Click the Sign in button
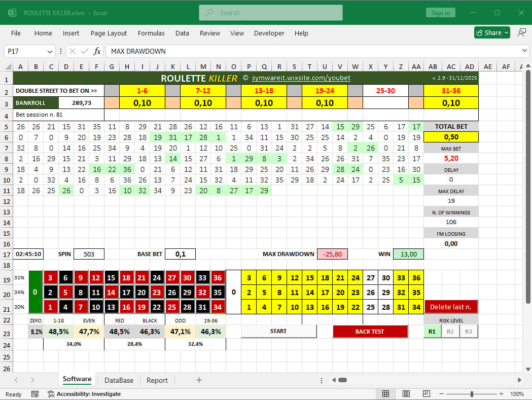532x400 pixels. (x=440, y=13)
